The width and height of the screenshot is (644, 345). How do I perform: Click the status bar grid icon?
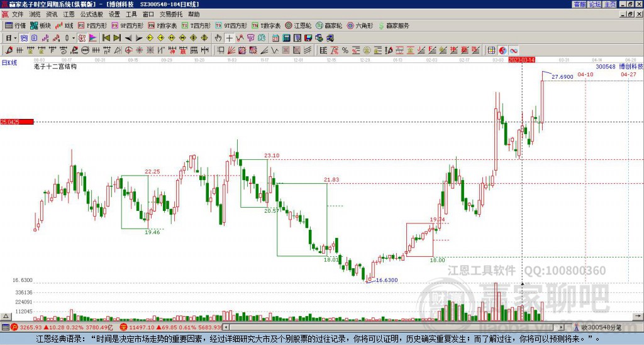coord(5,327)
